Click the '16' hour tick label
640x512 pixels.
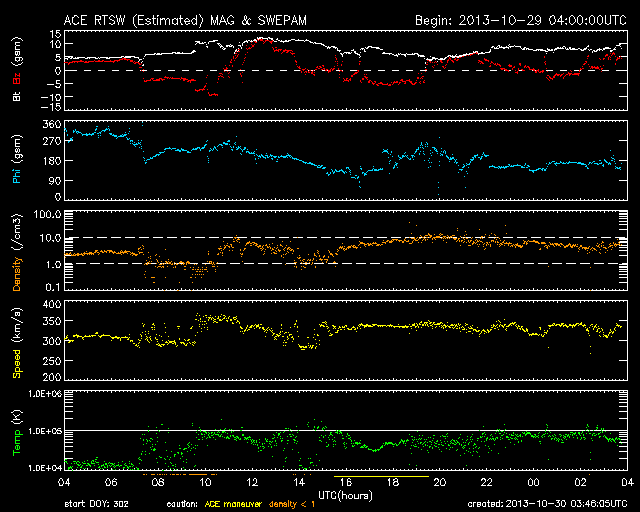346,483
